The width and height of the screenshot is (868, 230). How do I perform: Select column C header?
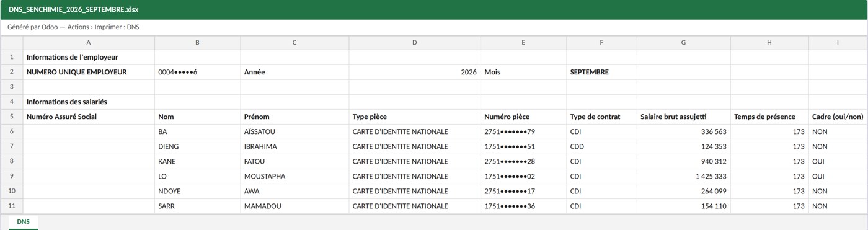click(x=294, y=42)
